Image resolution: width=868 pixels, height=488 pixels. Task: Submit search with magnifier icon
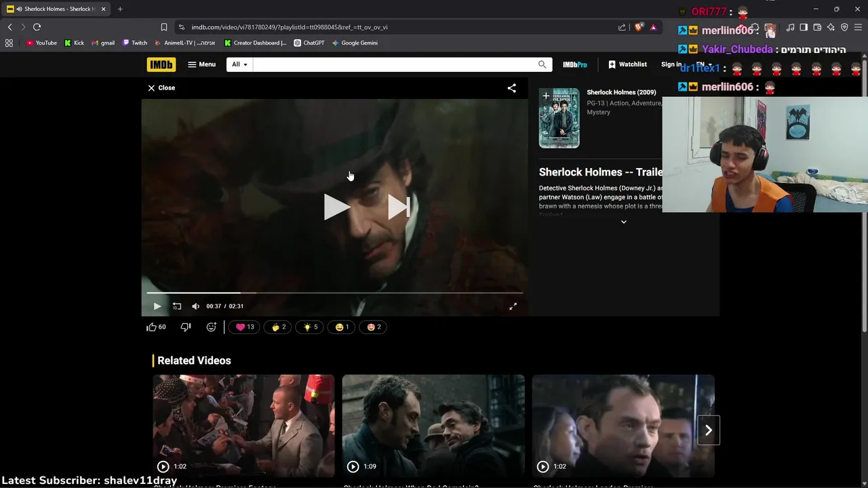tap(542, 64)
